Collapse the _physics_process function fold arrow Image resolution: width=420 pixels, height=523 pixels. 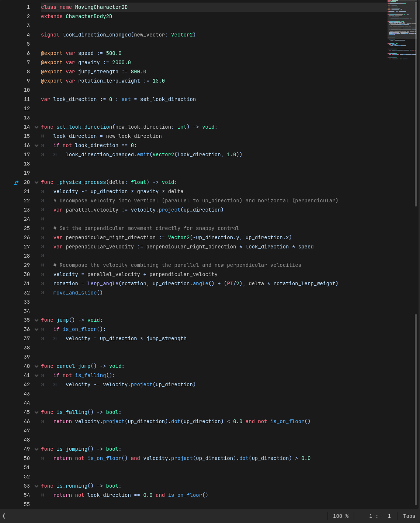(37, 182)
